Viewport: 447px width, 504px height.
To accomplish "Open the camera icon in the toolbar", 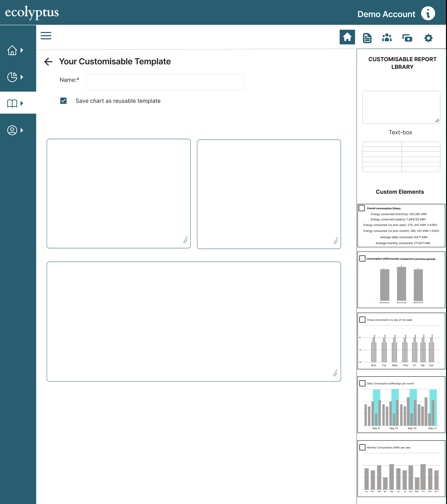I will click(407, 38).
